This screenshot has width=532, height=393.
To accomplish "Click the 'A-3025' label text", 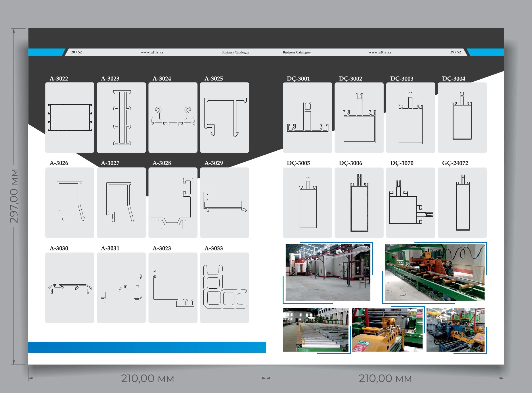I will pos(214,78).
